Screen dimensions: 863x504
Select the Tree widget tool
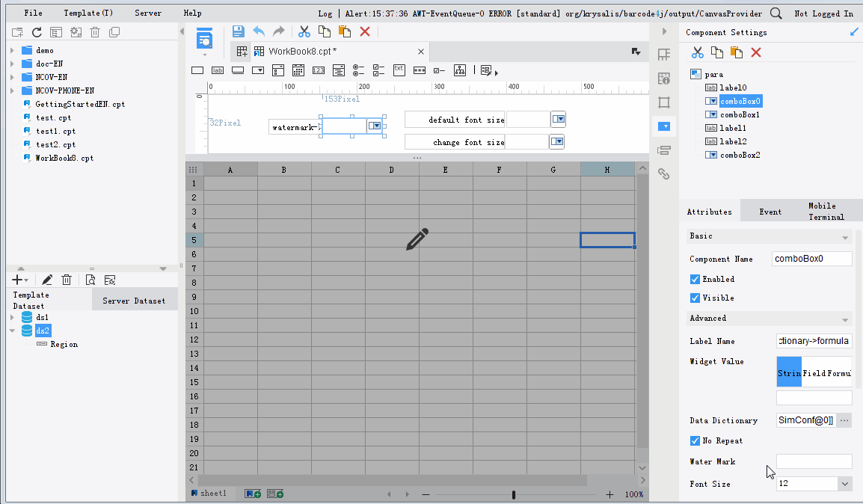(x=458, y=70)
